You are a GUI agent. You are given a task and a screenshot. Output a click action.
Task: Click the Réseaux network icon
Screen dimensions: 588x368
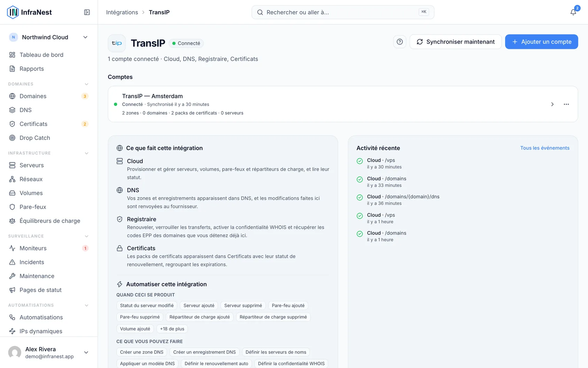pyautogui.click(x=12, y=179)
